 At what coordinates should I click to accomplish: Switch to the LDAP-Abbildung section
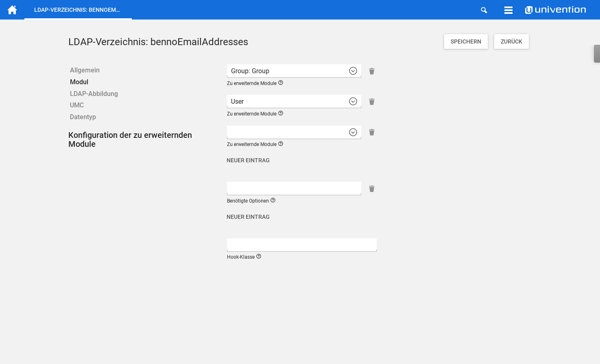94,94
